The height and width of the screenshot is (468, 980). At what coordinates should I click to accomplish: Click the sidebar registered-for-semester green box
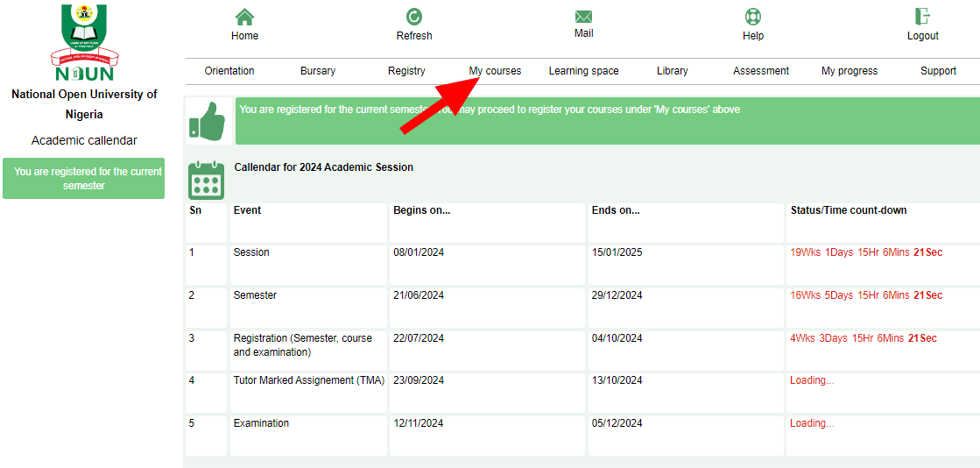point(84,178)
